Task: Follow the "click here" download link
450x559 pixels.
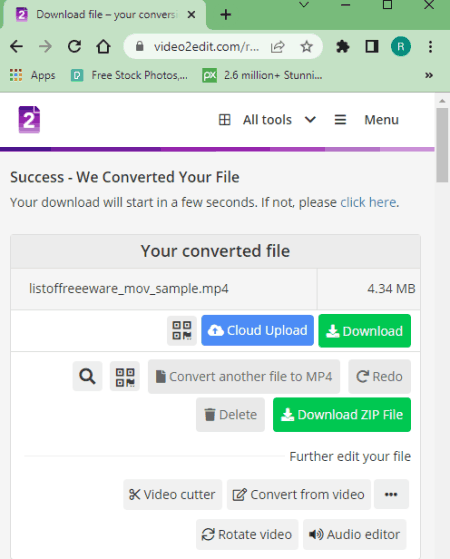Action: coord(368,202)
